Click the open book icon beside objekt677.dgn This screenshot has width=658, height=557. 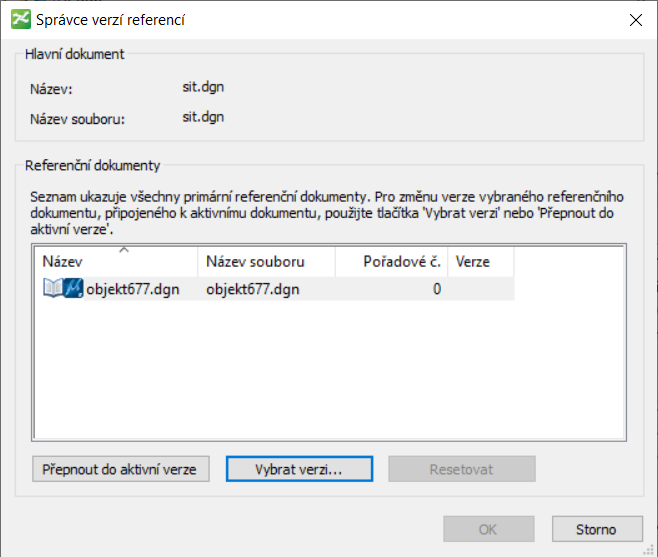tap(53, 290)
